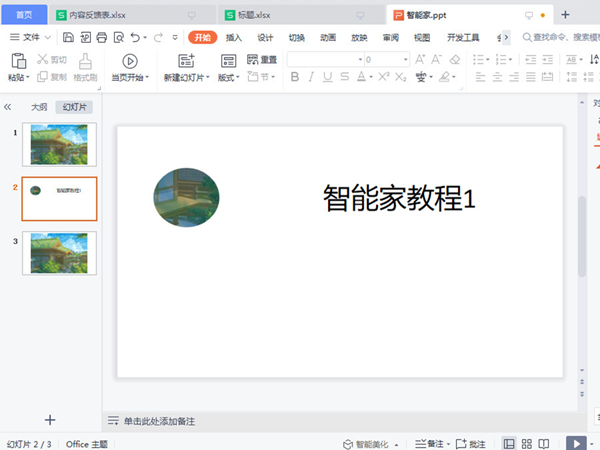Screen dimensions: 600x450
Task: Switch to slide sorter grid view
Action: (x=527, y=443)
